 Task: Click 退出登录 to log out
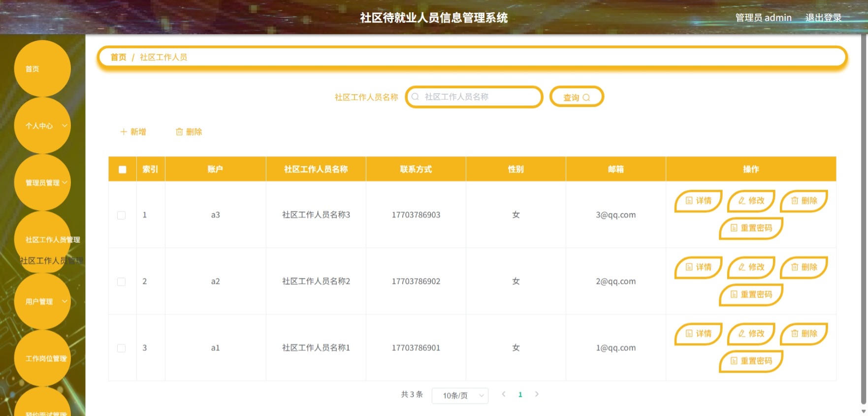823,18
